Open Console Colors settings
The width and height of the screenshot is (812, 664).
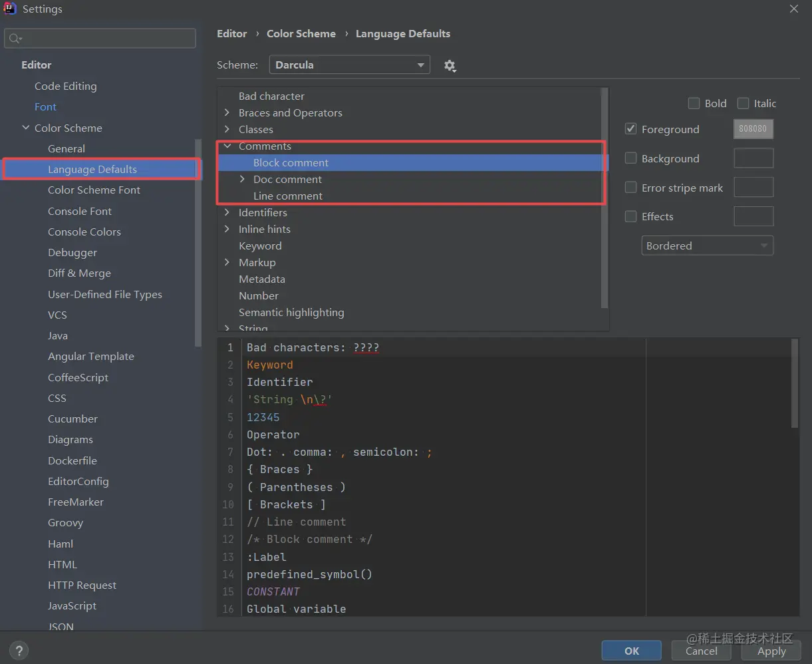(84, 232)
